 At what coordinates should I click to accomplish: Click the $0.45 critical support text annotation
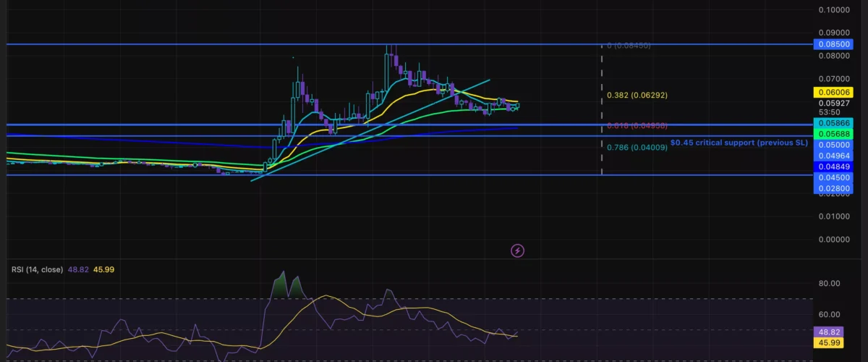[739, 143]
